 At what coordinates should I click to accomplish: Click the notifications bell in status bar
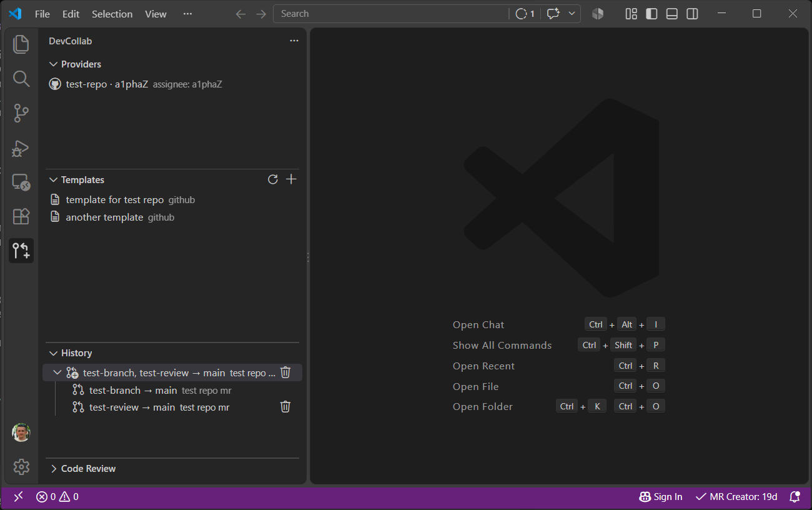pos(795,497)
